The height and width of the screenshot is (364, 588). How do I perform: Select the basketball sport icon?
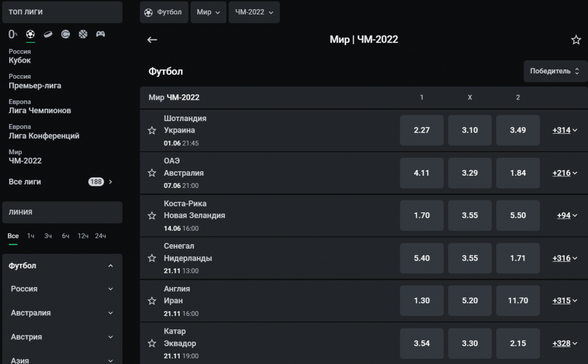pos(83,34)
